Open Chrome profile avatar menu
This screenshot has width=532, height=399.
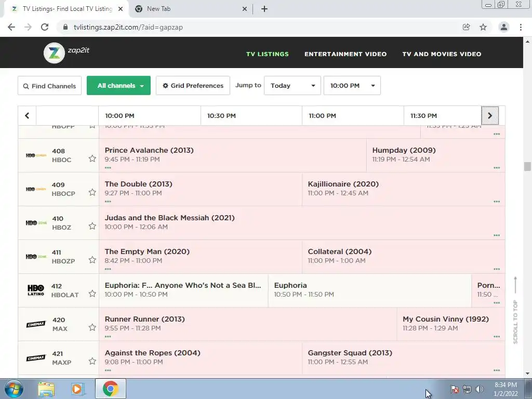click(504, 27)
